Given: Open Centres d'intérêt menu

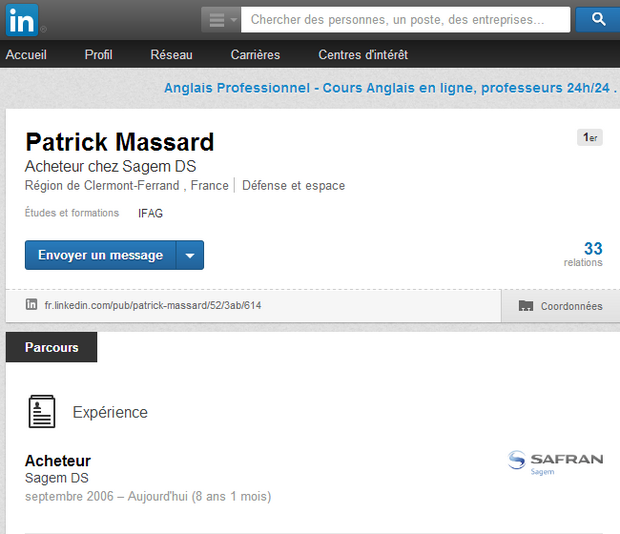Looking at the screenshot, I should pos(363,55).
